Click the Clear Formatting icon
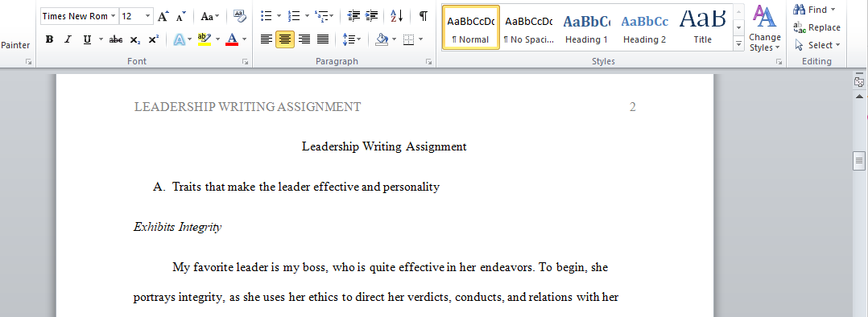Viewport: 868px width, 317px height. pyautogui.click(x=239, y=16)
